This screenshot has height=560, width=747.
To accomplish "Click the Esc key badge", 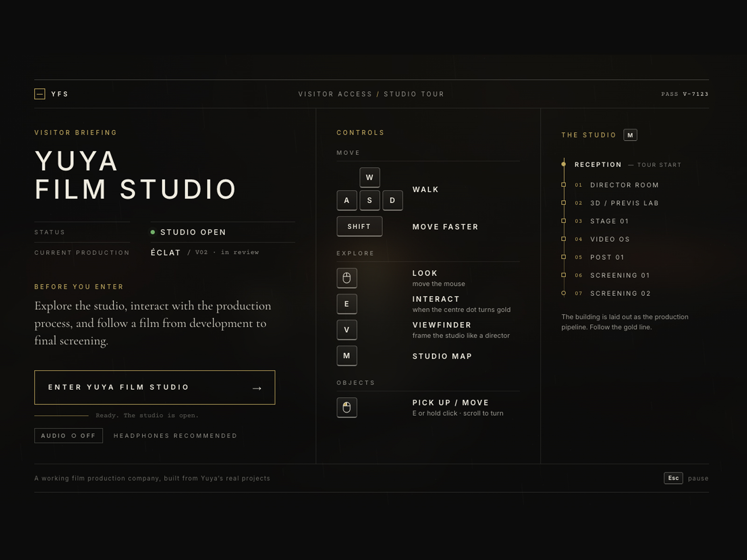I will click(674, 478).
